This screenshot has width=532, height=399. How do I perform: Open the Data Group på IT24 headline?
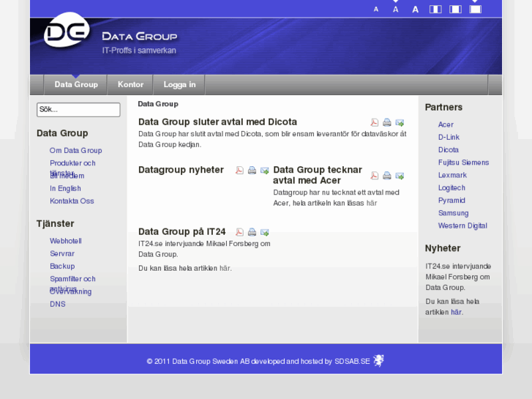click(182, 231)
